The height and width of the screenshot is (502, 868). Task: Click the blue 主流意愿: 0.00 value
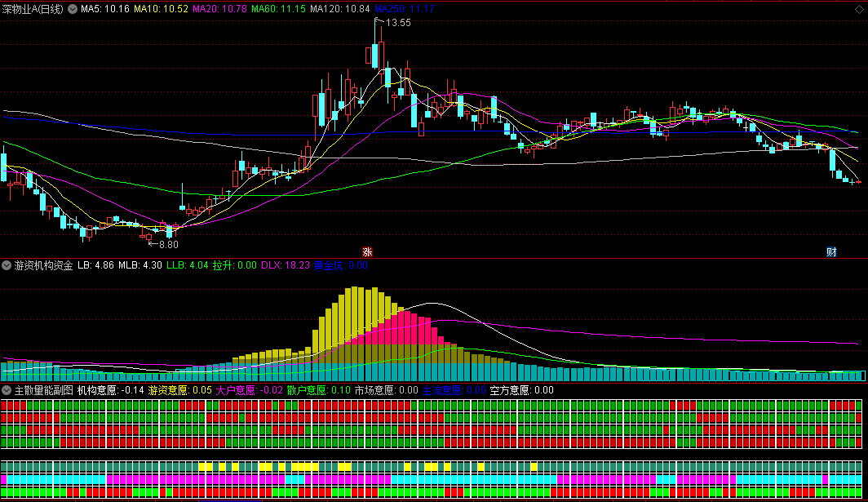(454, 390)
